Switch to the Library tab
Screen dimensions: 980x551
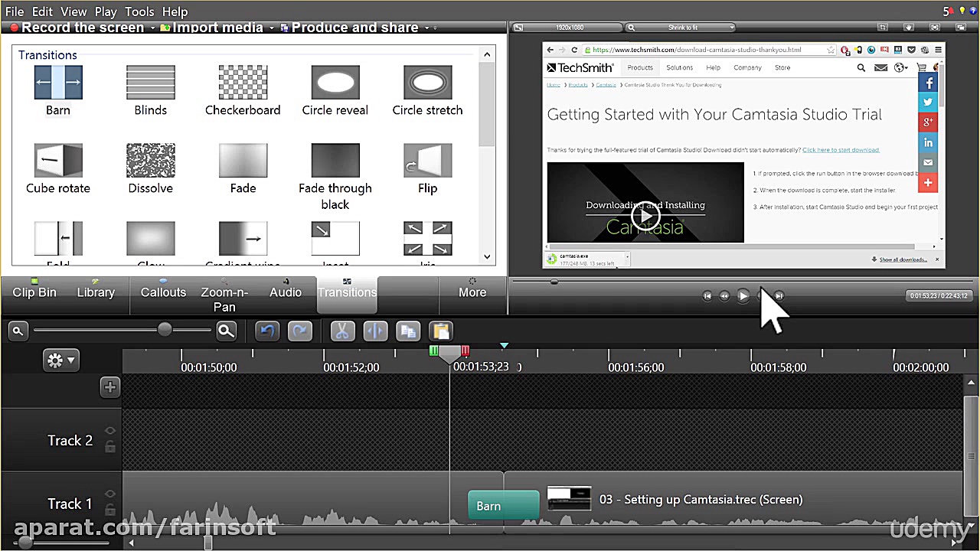(x=96, y=292)
